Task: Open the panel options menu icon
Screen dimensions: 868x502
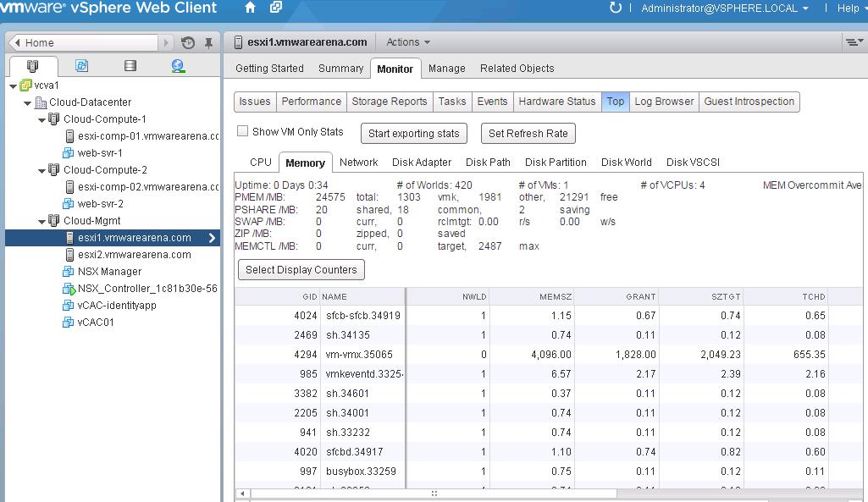Action: 854,42
